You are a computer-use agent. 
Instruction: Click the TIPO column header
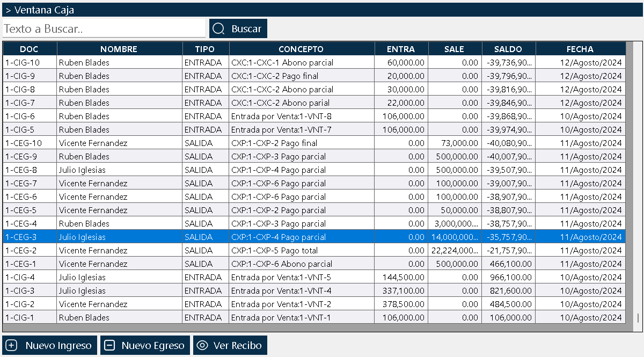coord(206,49)
